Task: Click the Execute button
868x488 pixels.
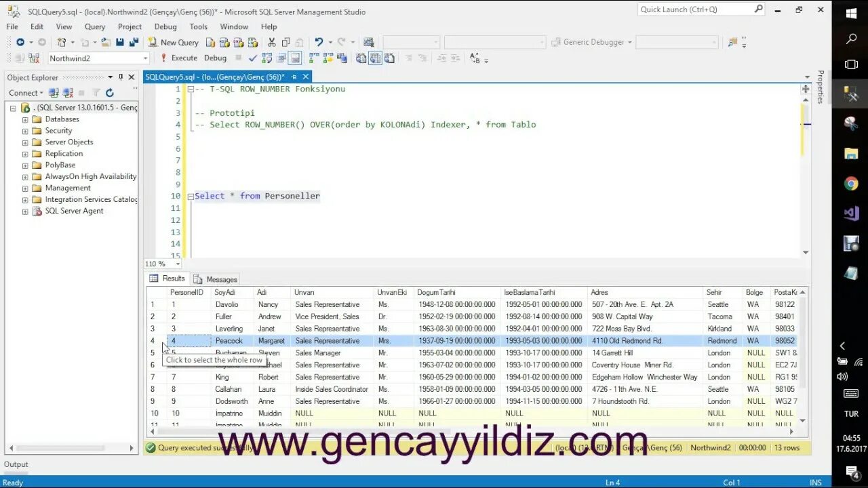Action: tap(179, 58)
